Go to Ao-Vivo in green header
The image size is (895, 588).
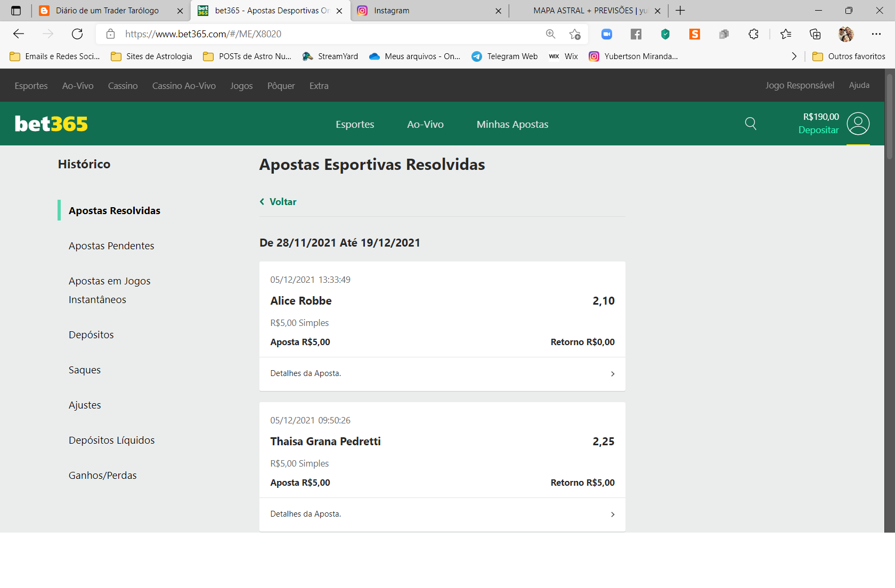coord(425,124)
